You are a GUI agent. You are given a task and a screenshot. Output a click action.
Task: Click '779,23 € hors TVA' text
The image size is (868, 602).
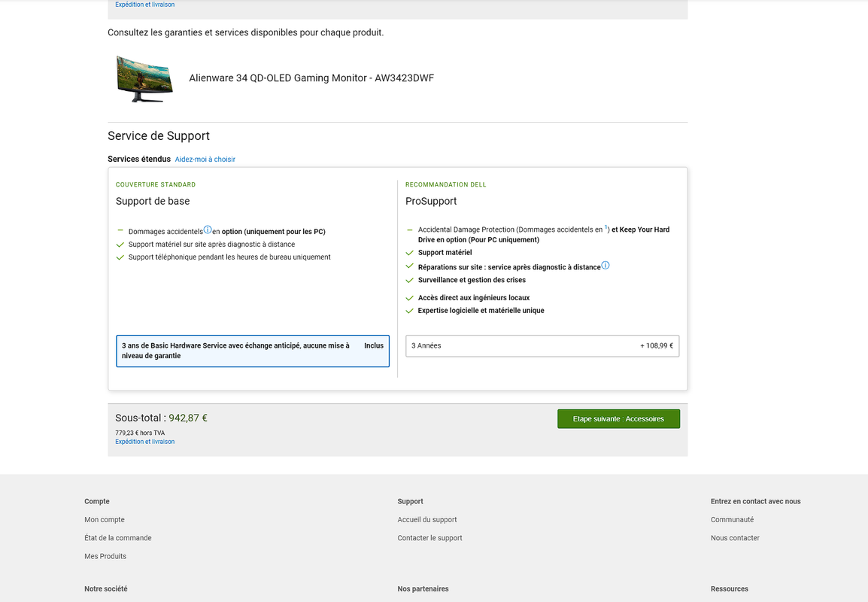(x=139, y=433)
